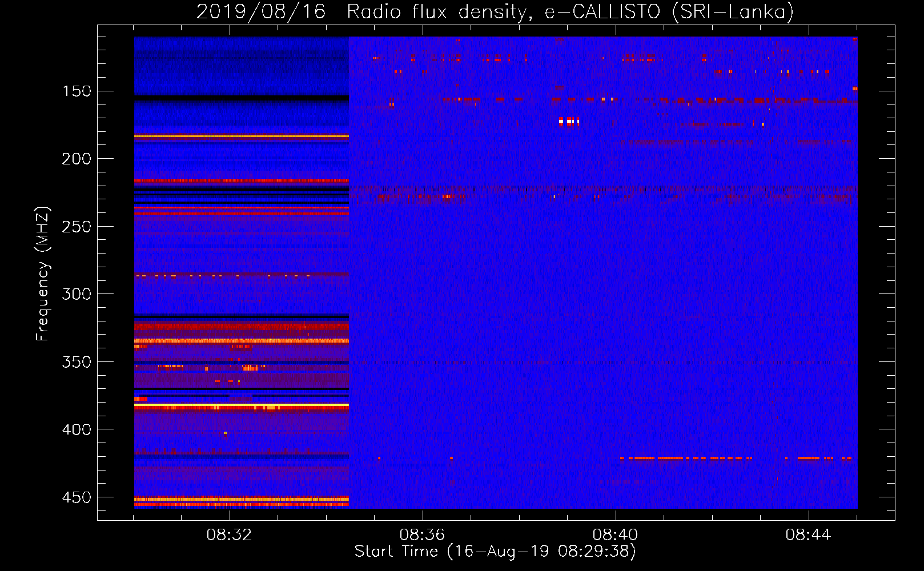The width and height of the screenshot is (924, 571).
Task: Click the 300 frequency tick label
Action: click(77, 294)
